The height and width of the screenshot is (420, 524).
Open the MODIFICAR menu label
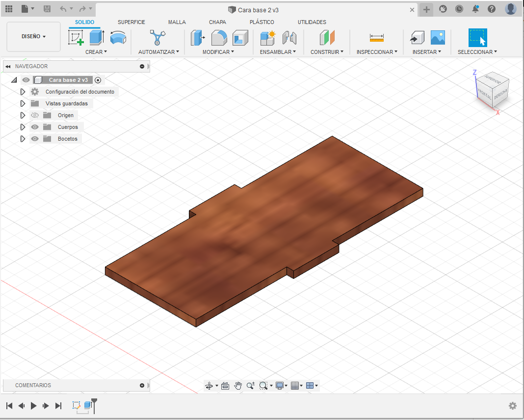pyautogui.click(x=218, y=52)
